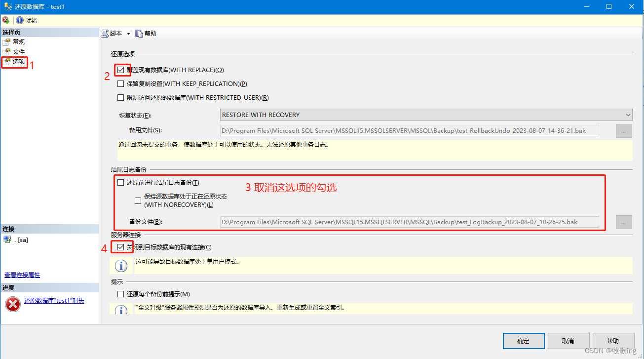This screenshot has width=644, height=359.
Task: Click the 服务器连接 section label
Action: [126, 235]
